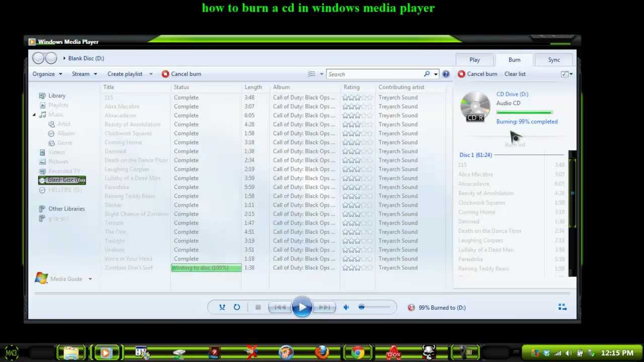Select Blank Disc (D:) in the tree
This screenshot has height=362, width=644.
pos(62,180)
